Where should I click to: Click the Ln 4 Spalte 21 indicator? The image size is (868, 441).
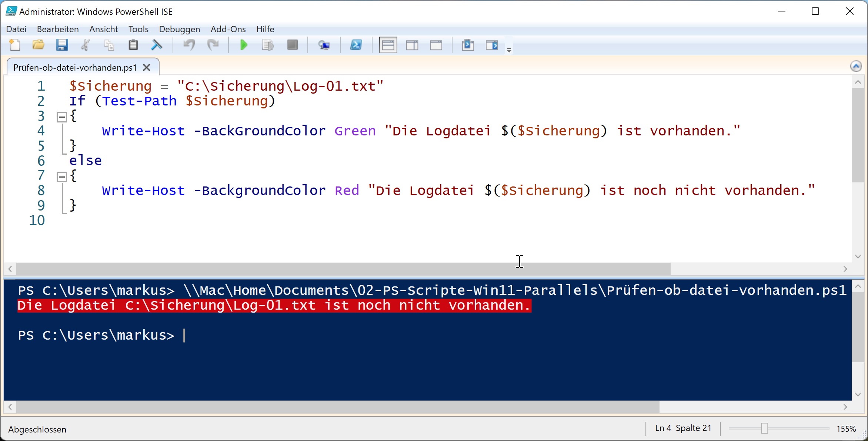683,428
